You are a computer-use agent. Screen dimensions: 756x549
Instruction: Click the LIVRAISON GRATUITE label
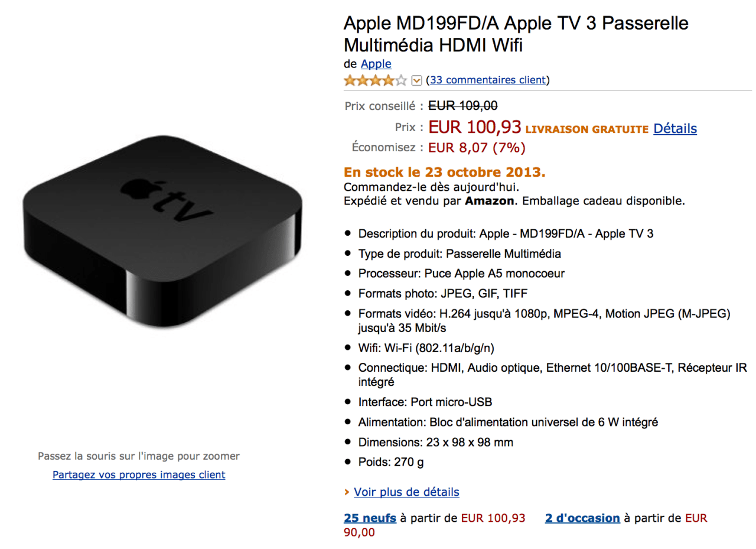click(586, 129)
